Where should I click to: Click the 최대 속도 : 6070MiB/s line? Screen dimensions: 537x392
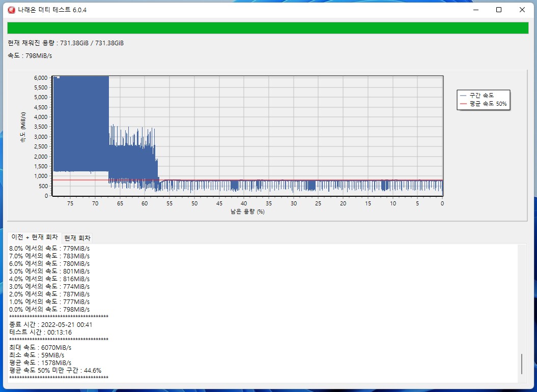[40, 348]
